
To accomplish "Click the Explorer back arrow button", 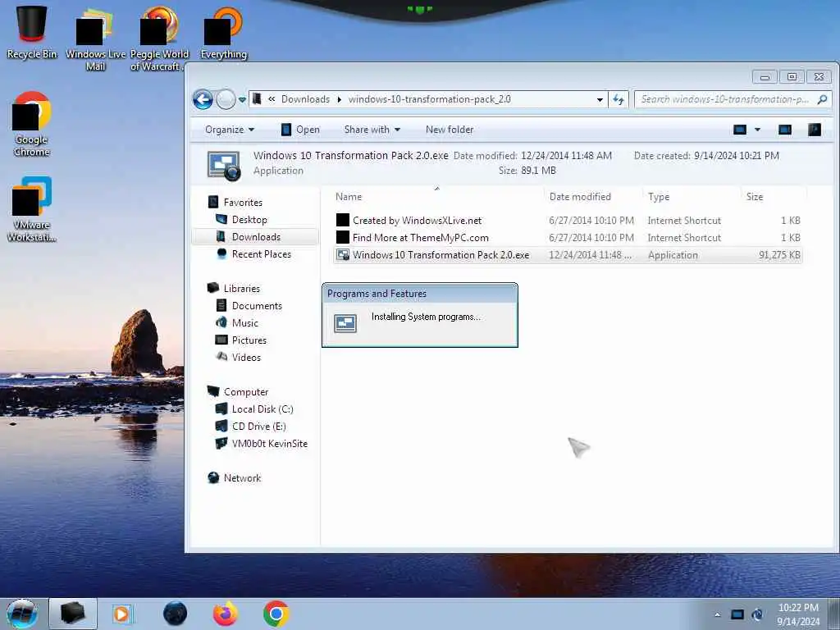I will click(x=203, y=99).
